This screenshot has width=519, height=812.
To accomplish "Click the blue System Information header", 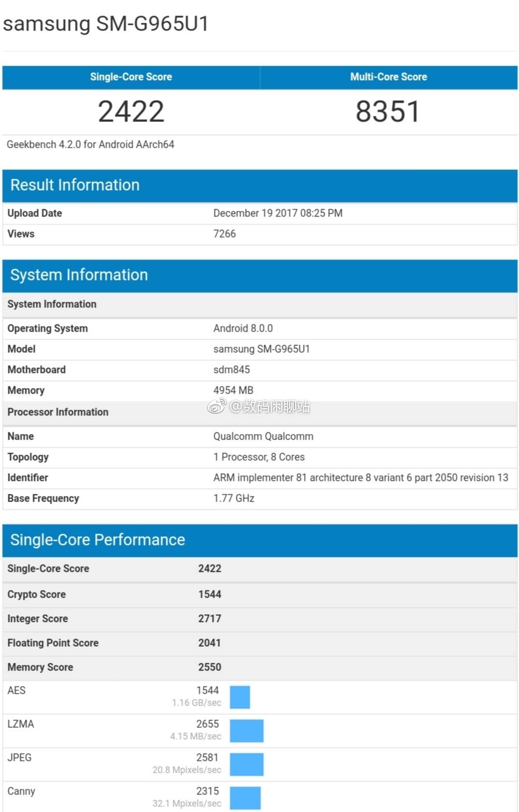I will point(260,275).
